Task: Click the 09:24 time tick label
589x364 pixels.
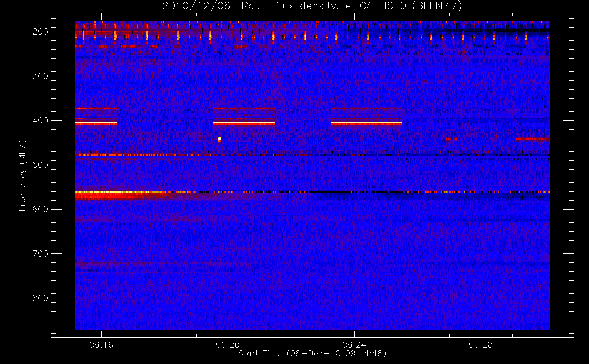Action: (354, 345)
